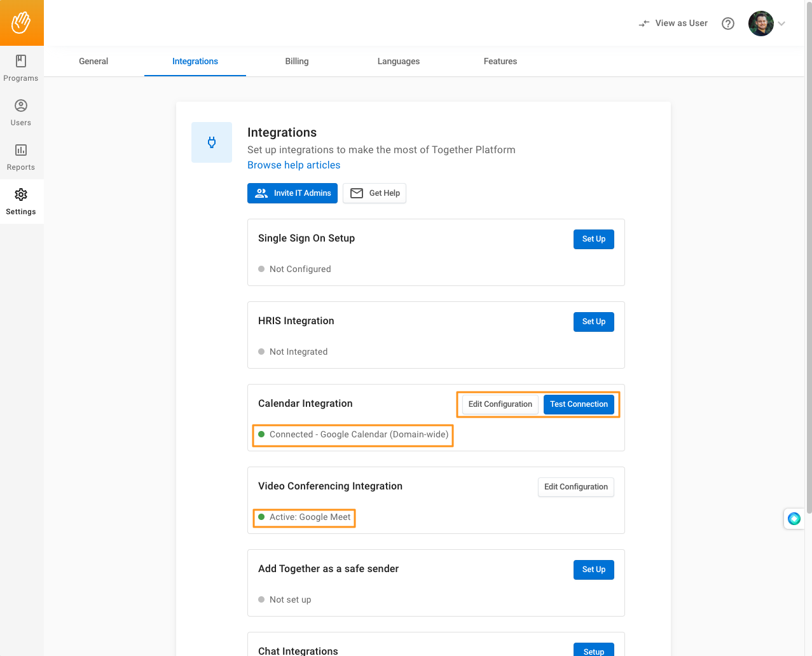Image resolution: width=812 pixels, height=656 pixels.
Task: Click Connected - Google Calendar status
Action: point(359,435)
